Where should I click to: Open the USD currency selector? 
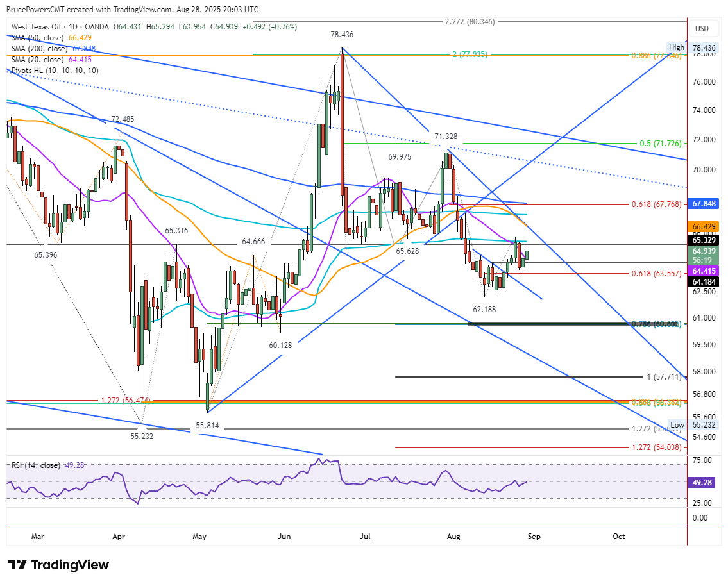[702, 29]
